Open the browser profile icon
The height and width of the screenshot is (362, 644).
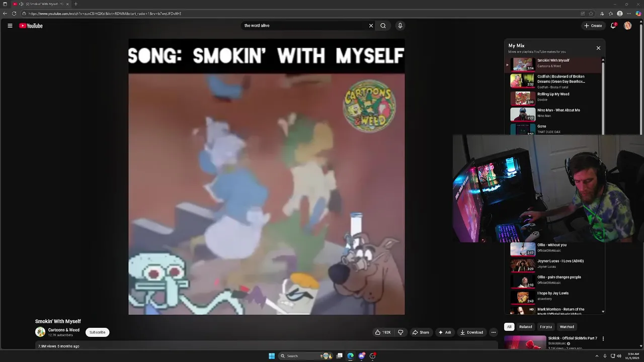click(620, 14)
